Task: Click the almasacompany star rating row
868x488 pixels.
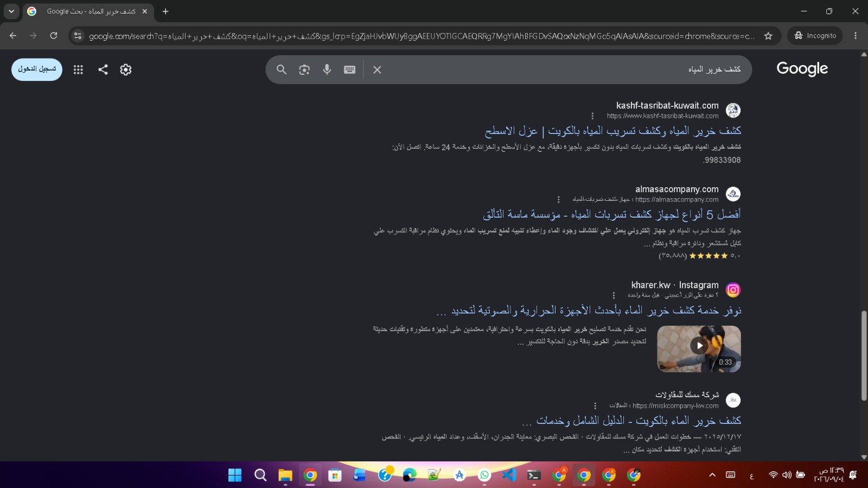Action: [699, 256]
